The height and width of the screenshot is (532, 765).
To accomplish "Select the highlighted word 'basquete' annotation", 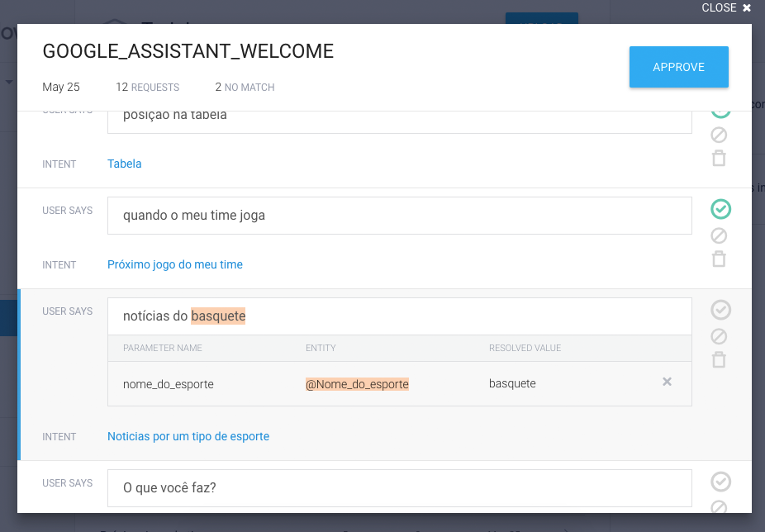I will click(x=218, y=316).
